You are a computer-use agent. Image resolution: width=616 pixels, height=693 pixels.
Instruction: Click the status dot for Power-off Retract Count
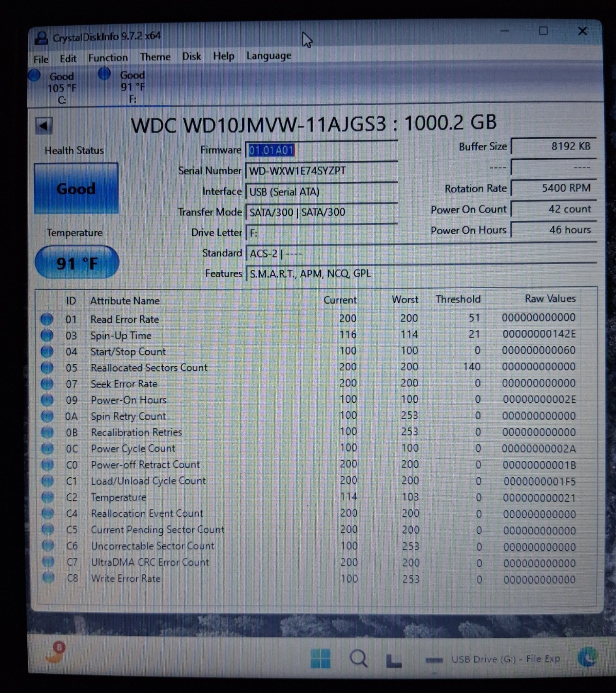(x=47, y=465)
